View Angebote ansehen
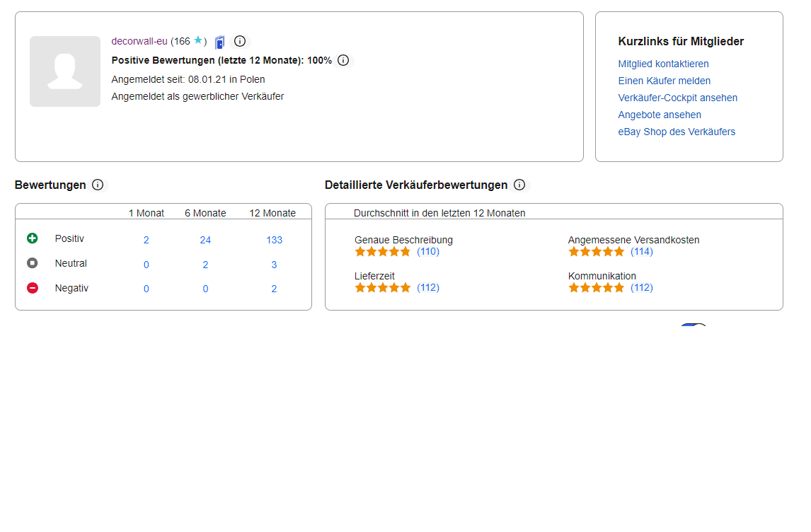 (659, 115)
